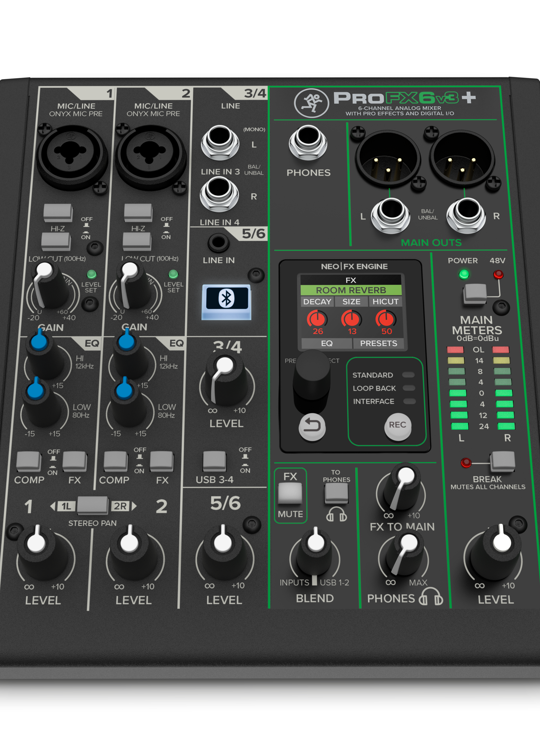This screenshot has width=540, height=756.
Task: Click the INTERFACE mode indicator light
Action: pos(410,401)
